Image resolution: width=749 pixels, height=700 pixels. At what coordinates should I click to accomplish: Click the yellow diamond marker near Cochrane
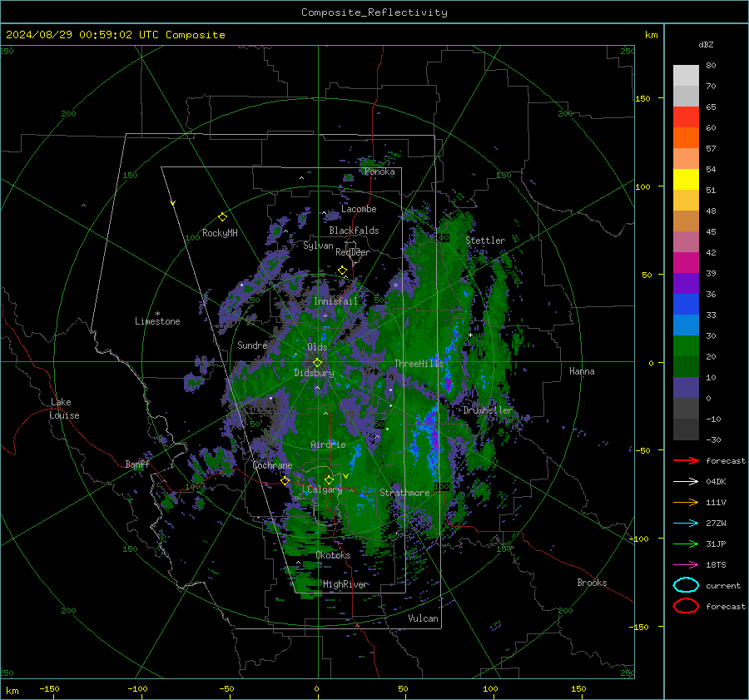click(x=285, y=480)
